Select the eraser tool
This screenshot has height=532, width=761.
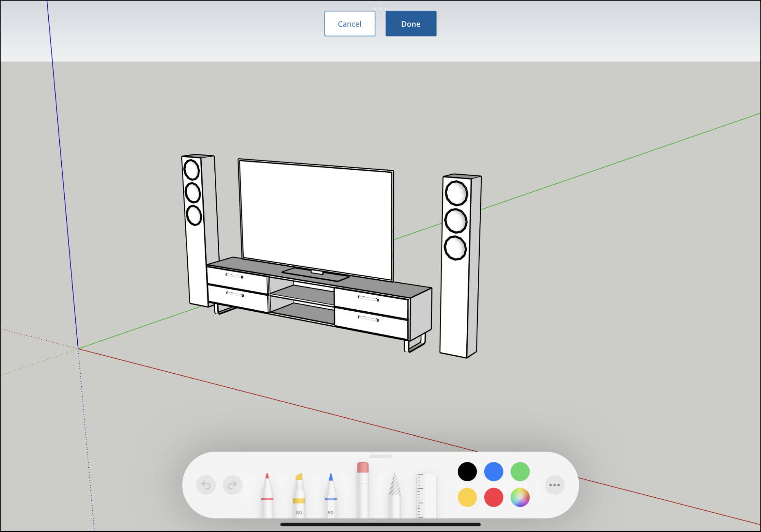[362, 490]
